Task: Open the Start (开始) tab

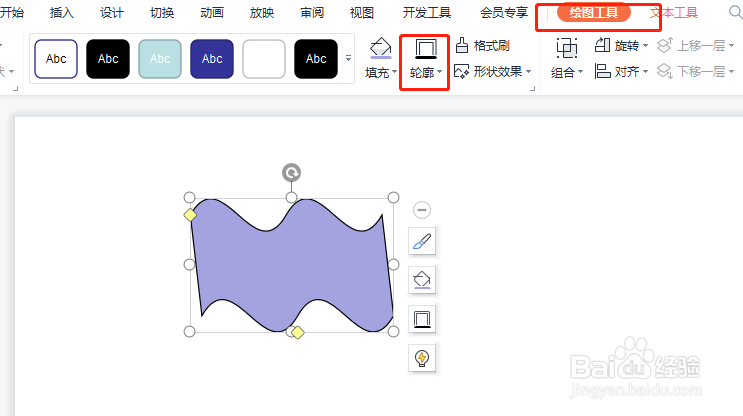Action: pyautogui.click(x=12, y=12)
